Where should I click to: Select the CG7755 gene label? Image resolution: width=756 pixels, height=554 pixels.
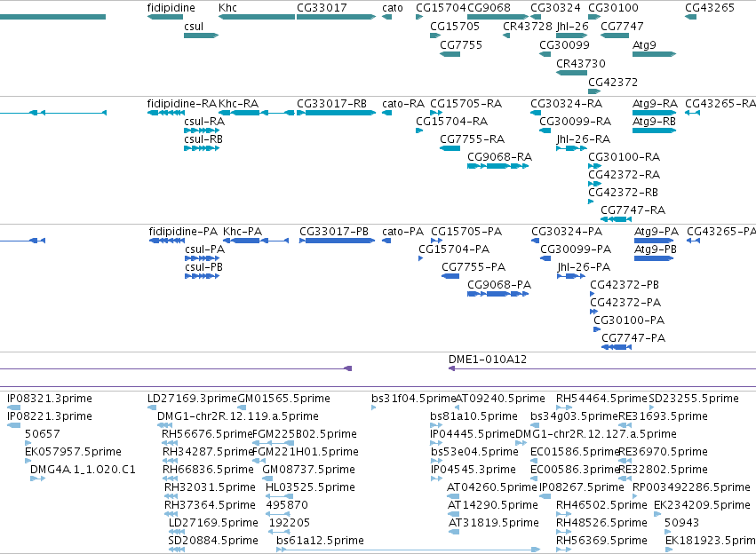click(461, 45)
